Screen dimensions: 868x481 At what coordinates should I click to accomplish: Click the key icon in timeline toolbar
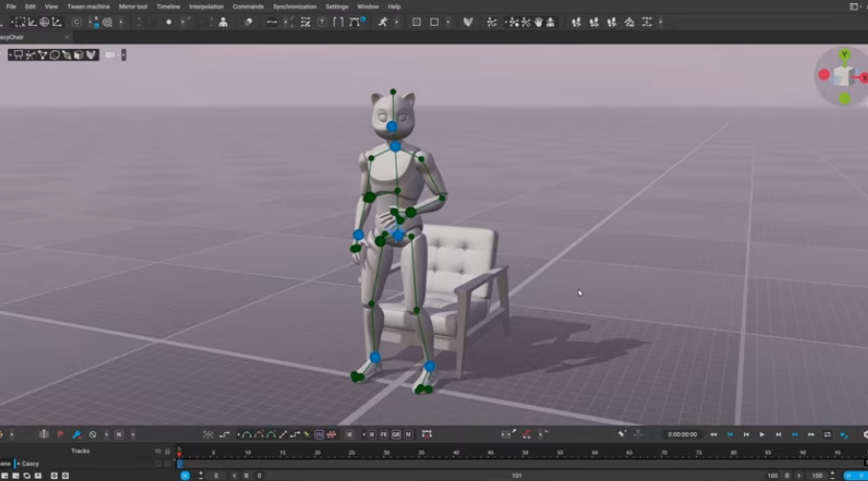point(77,435)
